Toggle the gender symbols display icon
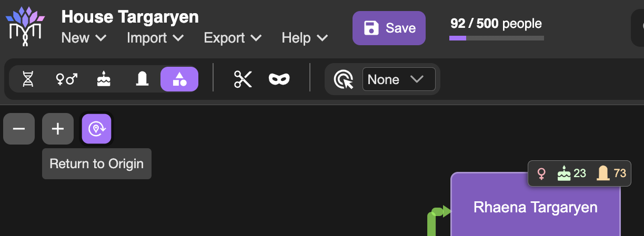 click(x=66, y=79)
